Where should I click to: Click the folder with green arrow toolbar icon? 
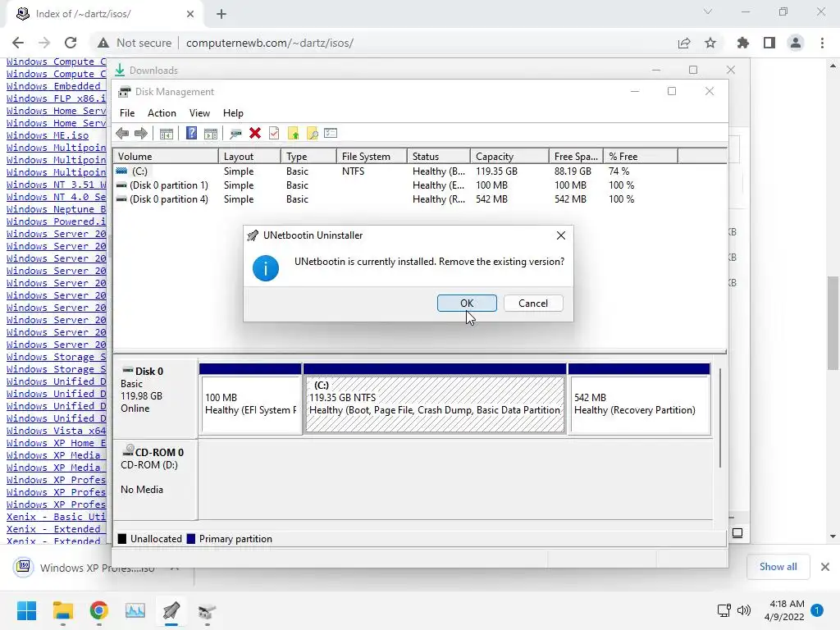pos(293,134)
